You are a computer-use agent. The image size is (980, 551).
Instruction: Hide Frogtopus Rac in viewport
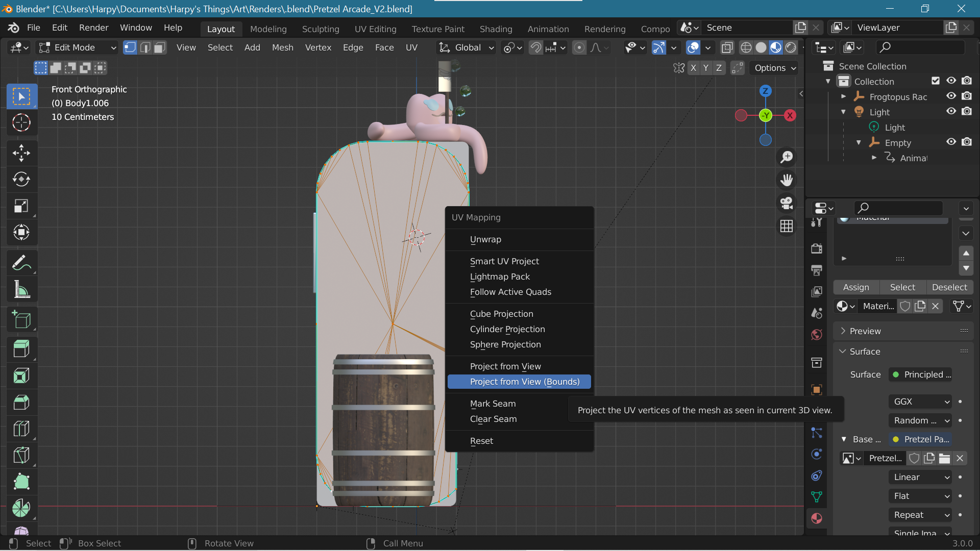pyautogui.click(x=951, y=96)
